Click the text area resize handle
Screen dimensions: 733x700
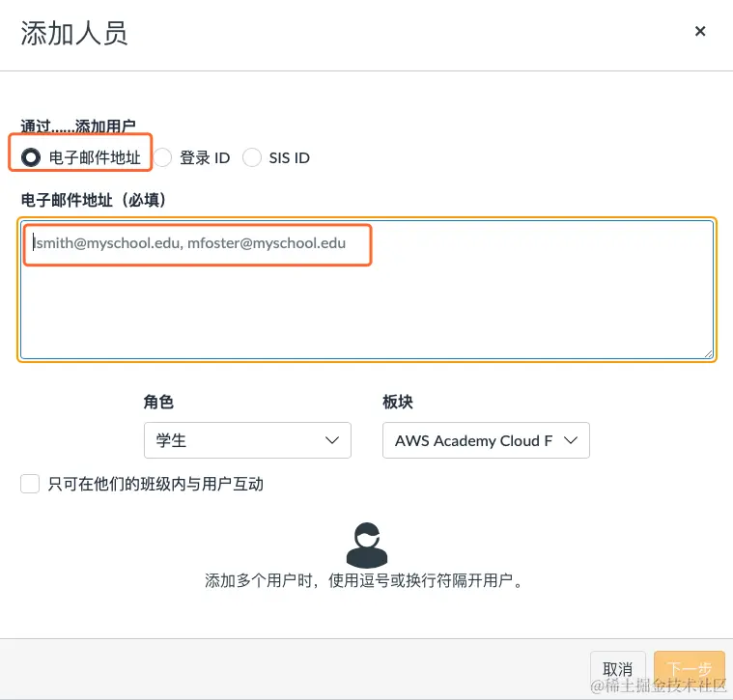click(x=709, y=354)
